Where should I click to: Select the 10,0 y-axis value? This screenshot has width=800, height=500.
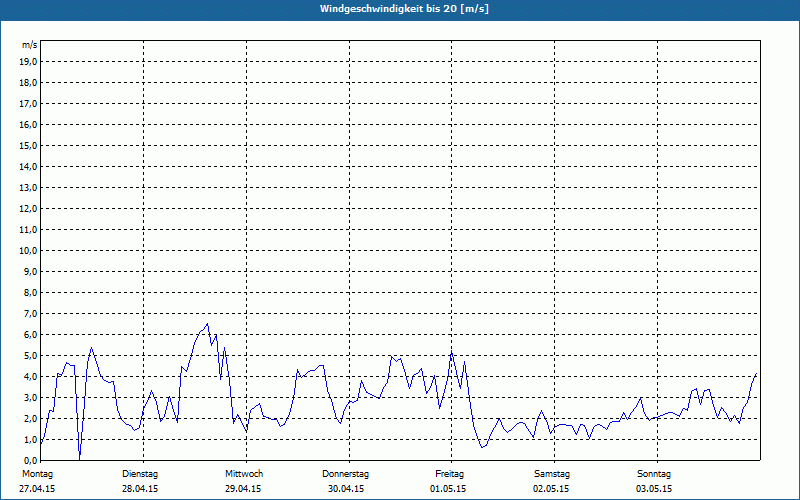[x=29, y=251]
